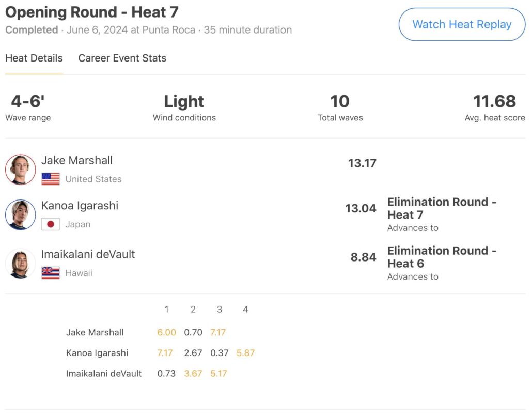Click Jake Marshall's 13.17 heat total
The height and width of the screenshot is (415, 532).
(362, 163)
